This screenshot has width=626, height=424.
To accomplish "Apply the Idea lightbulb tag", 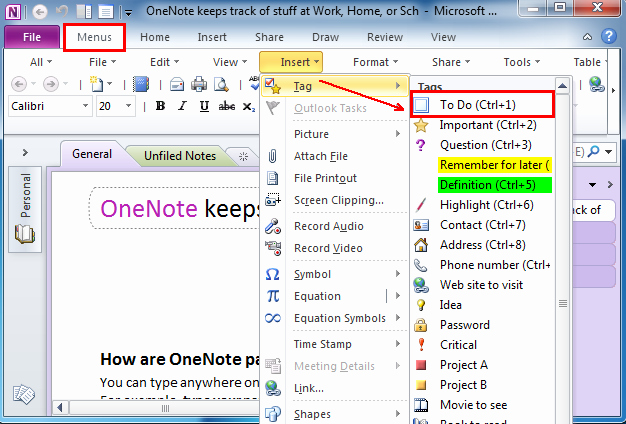I will [482, 305].
